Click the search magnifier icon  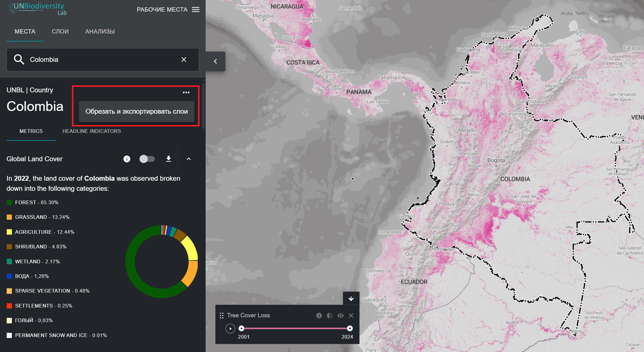point(19,59)
